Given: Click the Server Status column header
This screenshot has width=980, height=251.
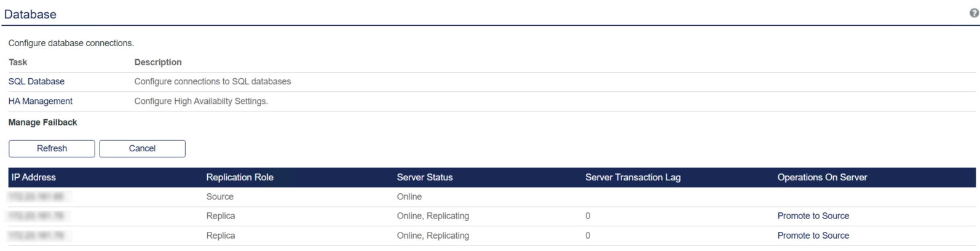Looking at the screenshot, I should coord(424,178).
